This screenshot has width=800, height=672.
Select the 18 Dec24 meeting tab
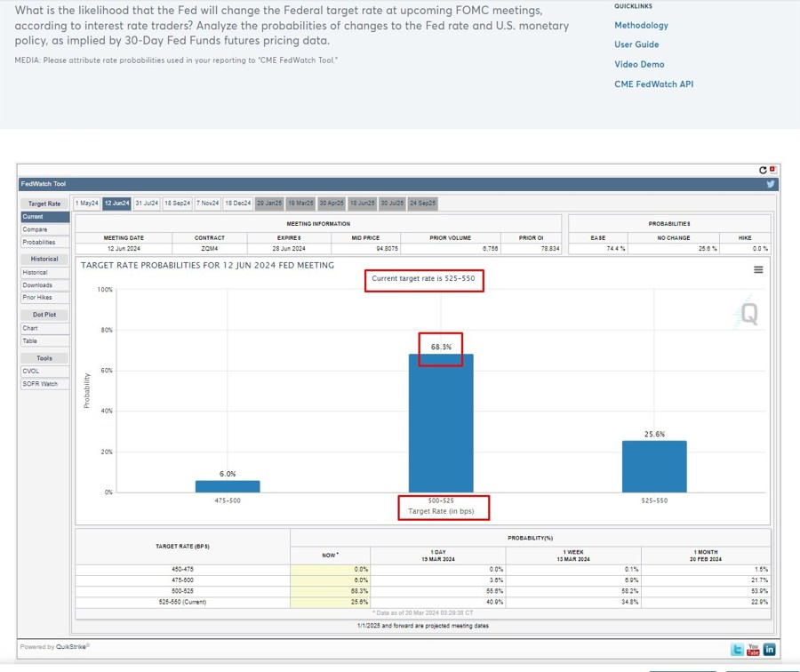click(x=237, y=203)
